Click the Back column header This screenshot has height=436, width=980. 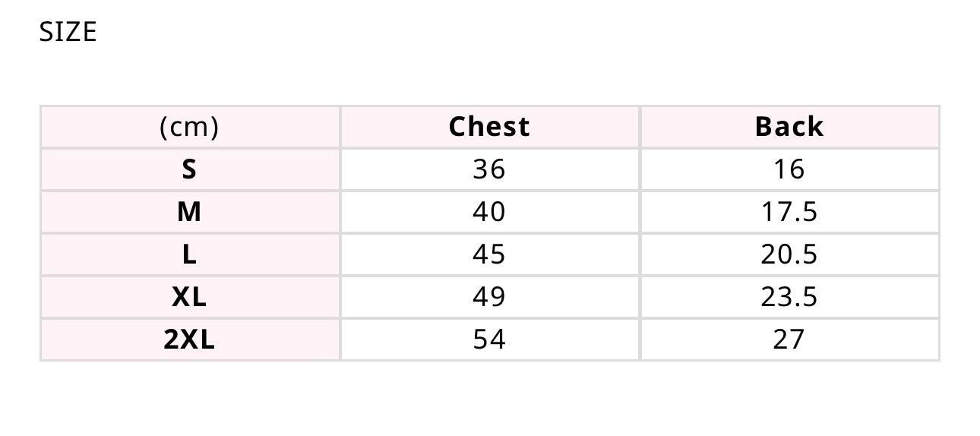click(x=789, y=127)
